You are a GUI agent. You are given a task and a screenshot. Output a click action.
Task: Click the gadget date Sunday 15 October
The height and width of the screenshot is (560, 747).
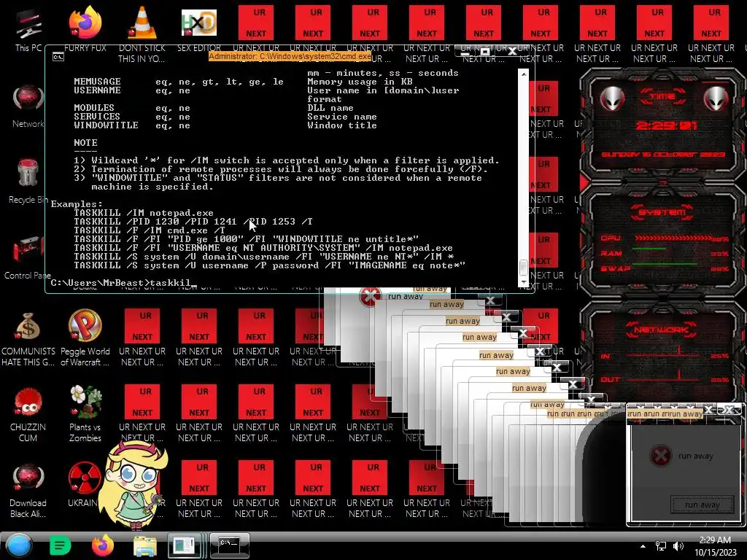pos(663,155)
